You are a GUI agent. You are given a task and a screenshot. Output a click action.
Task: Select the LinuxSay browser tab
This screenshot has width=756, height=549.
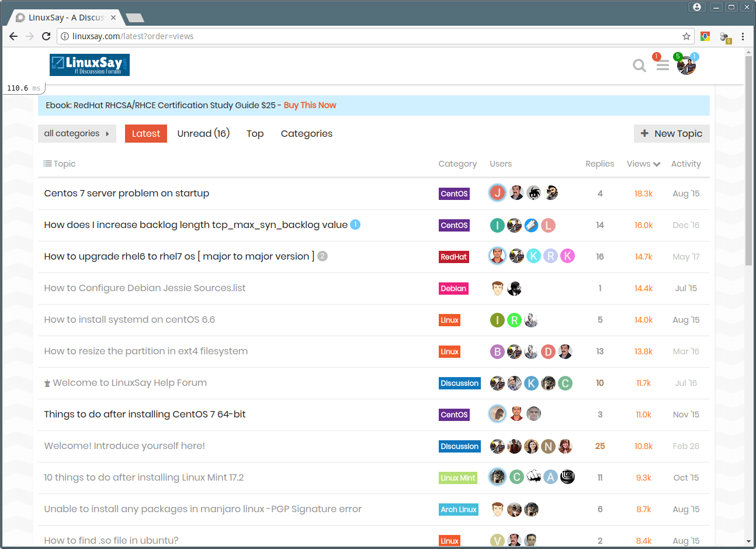point(66,18)
